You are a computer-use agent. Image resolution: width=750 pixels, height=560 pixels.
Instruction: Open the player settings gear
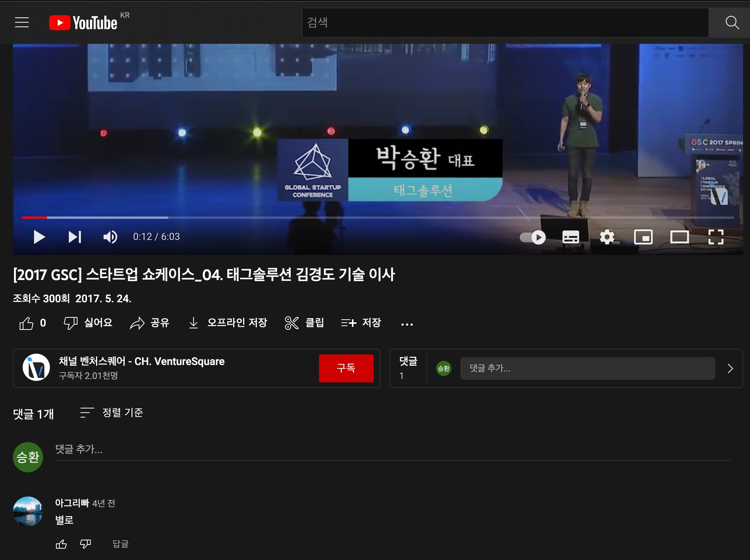pyautogui.click(x=607, y=237)
